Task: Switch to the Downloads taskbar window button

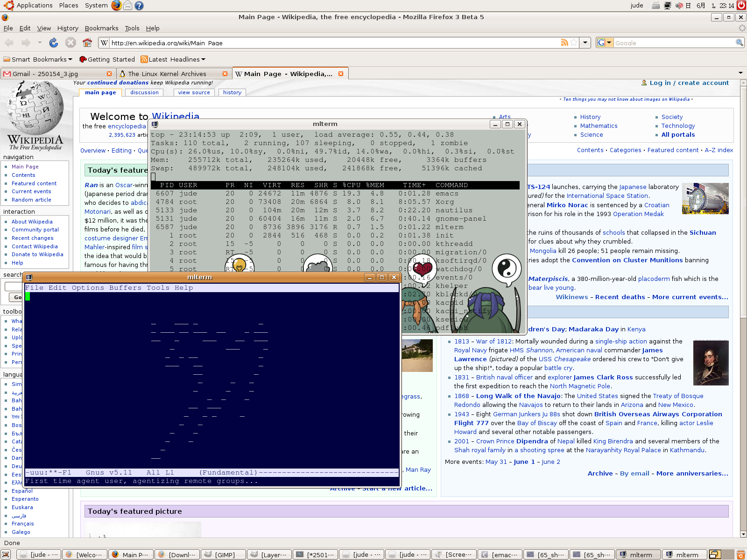Action: pyautogui.click(x=177, y=554)
